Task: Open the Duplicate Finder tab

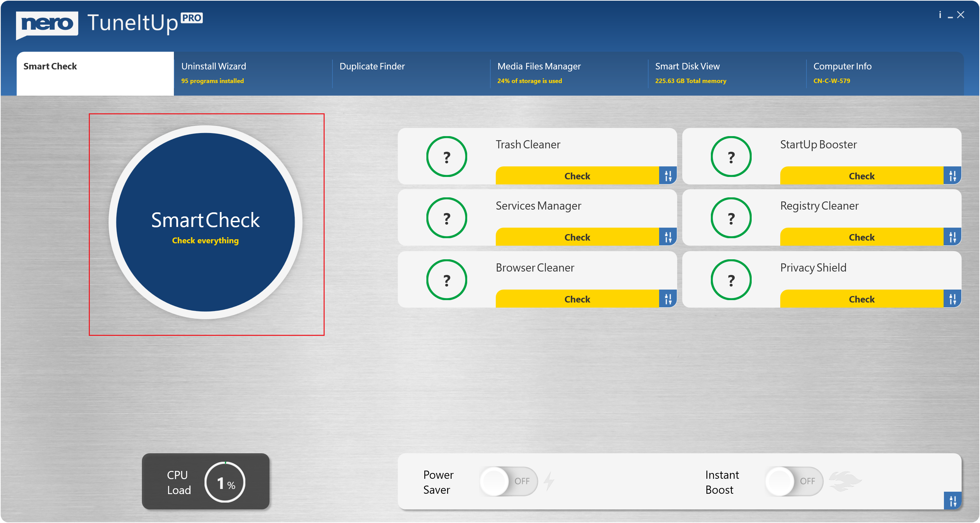Action: (411, 73)
